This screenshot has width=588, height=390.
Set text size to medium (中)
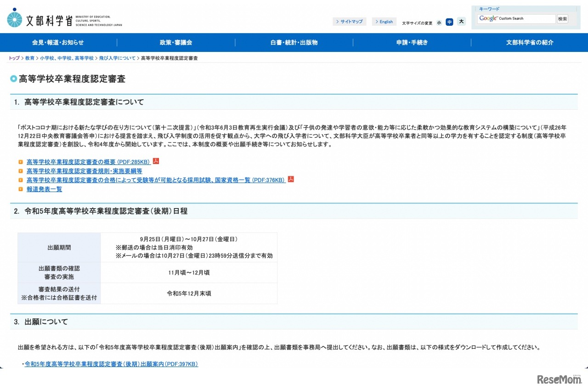449,22
